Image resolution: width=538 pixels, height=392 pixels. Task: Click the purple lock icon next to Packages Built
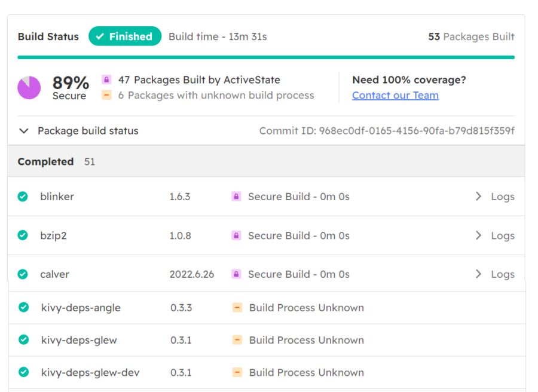coord(106,79)
